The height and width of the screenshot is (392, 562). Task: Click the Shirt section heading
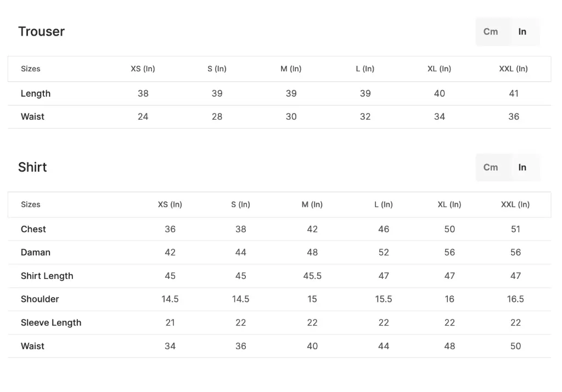[x=32, y=167]
